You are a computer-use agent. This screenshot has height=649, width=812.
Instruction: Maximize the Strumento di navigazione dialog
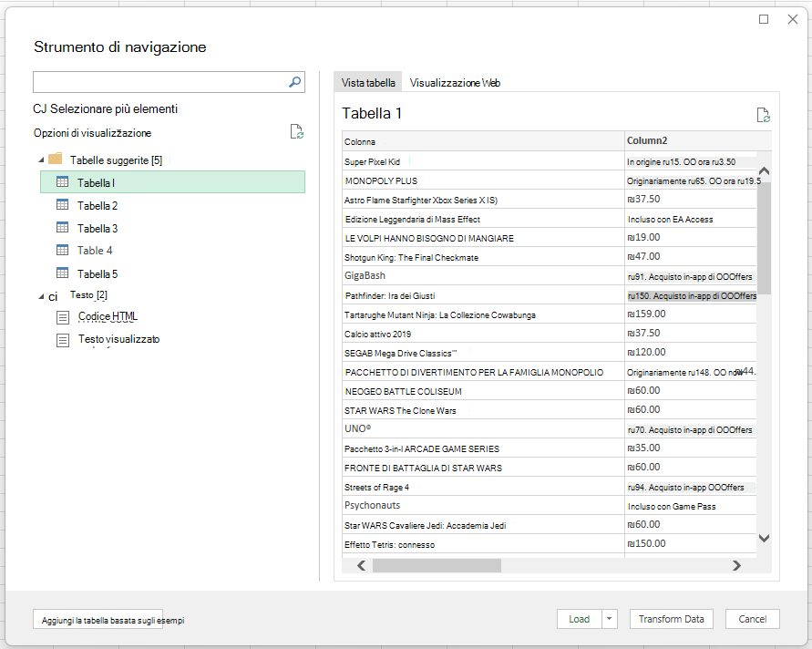(x=764, y=19)
